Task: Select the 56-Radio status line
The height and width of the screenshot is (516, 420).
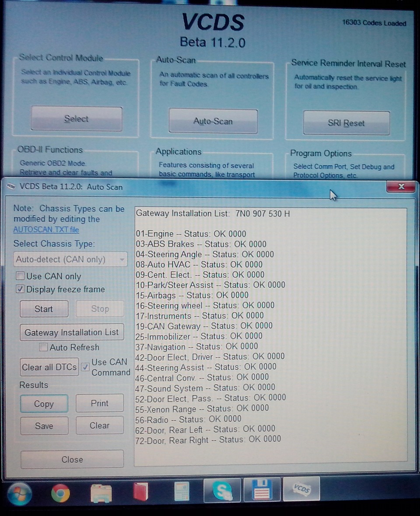Action: click(x=188, y=419)
